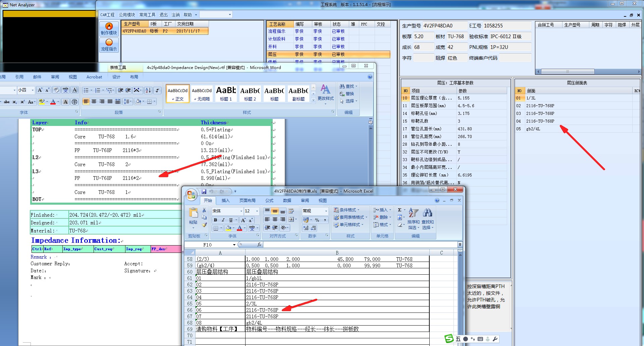Viewport: 644px width, 346px height.
Task: Open the 小四 font size dropdown in Word
Action: click(33, 90)
